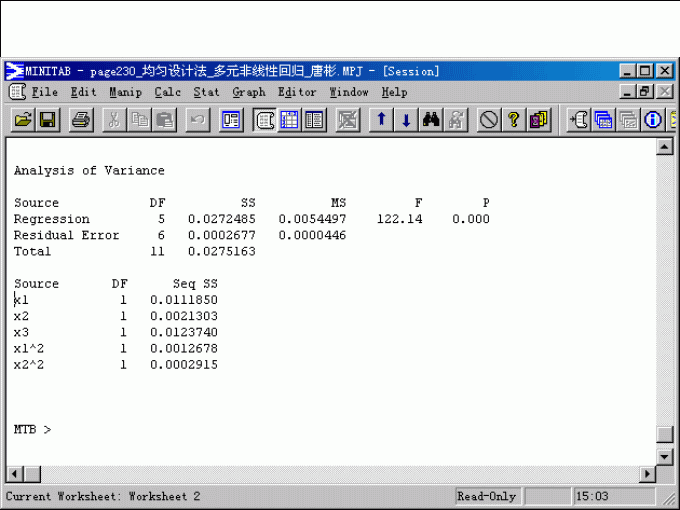Open the Editor menu
Image resolution: width=680 pixels, height=510 pixels.
click(296, 92)
